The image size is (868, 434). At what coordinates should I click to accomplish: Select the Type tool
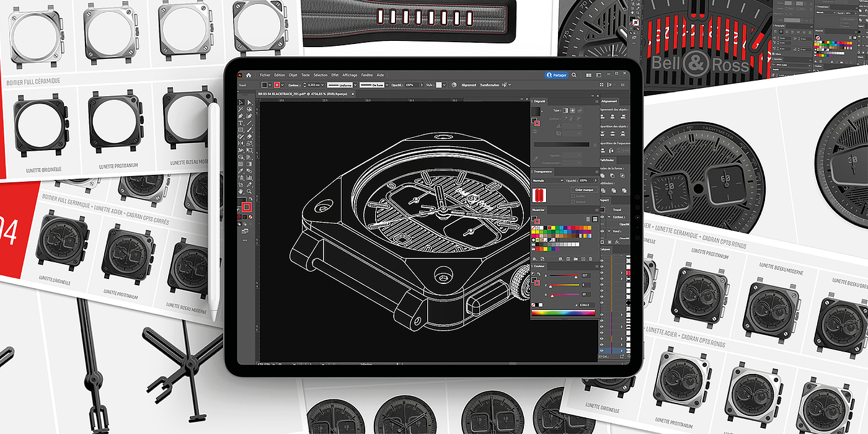click(241, 123)
